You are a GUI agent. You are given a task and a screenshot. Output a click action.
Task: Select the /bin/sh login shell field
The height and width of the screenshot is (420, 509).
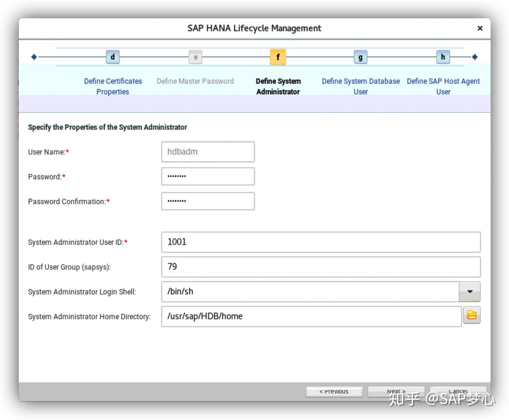click(310, 292)
